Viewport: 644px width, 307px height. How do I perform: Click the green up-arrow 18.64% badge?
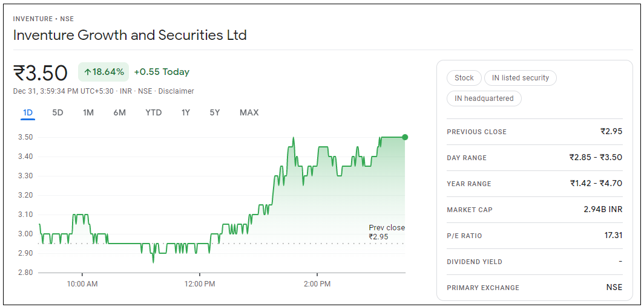(103, 72)
